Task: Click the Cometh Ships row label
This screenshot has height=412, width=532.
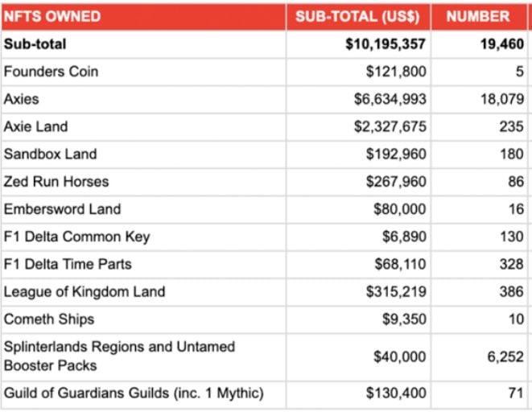Action: [x=48, y=319]
